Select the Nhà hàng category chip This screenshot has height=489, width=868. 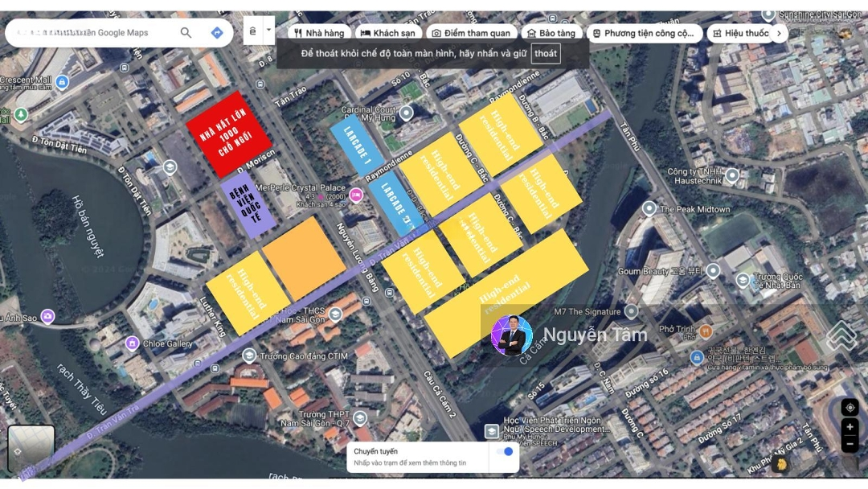[x=319, y=33]
